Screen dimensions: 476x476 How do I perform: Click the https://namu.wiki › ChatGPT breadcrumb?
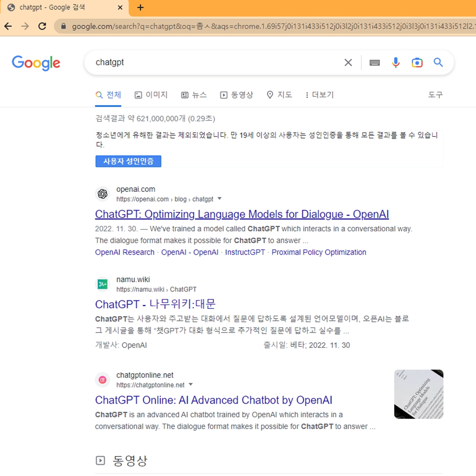pos(156,289)
